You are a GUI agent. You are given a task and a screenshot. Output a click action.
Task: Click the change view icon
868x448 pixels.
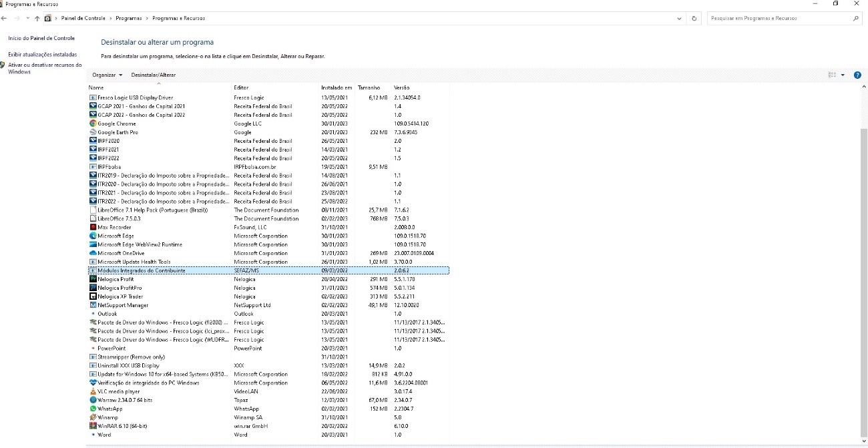(x=832, y=75)
